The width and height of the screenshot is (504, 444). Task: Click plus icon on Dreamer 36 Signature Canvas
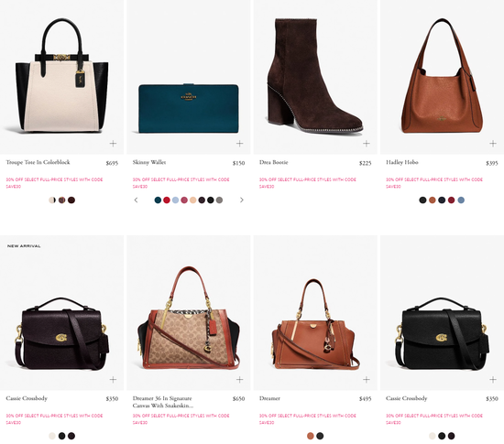239,380
